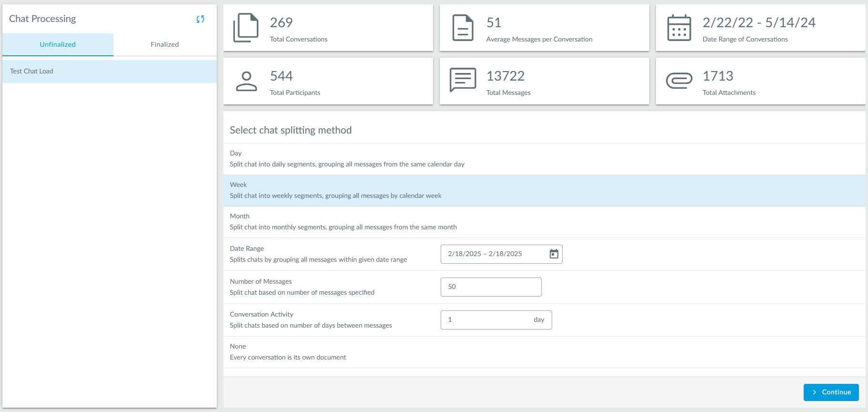Click the Total Participants person icon

[246, 81]
